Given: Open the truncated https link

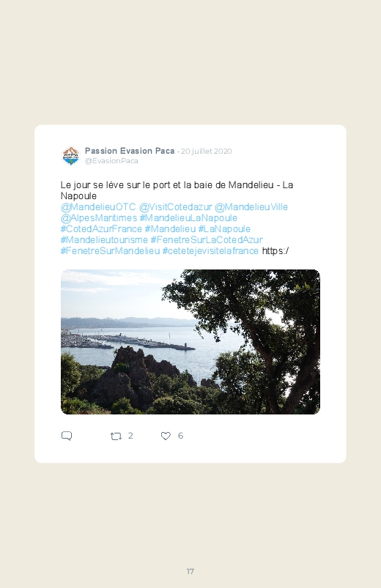Looking at the screenshot, I should (x=275, y=251).
